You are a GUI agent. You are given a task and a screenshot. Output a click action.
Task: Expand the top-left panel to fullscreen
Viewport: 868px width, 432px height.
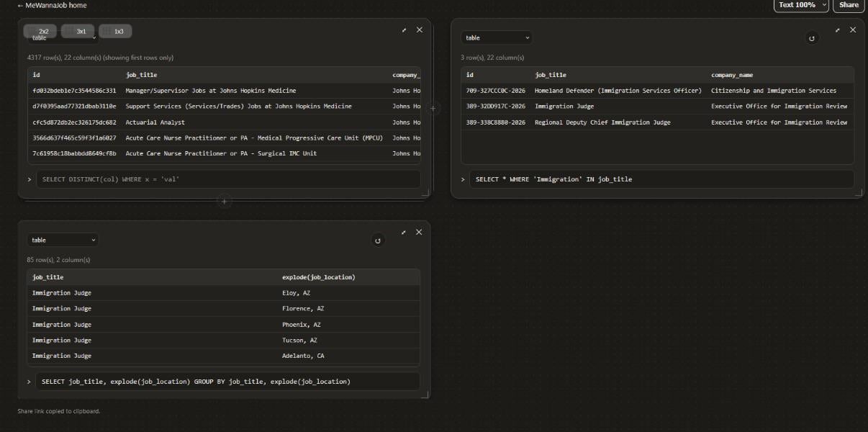pos(404,30)
